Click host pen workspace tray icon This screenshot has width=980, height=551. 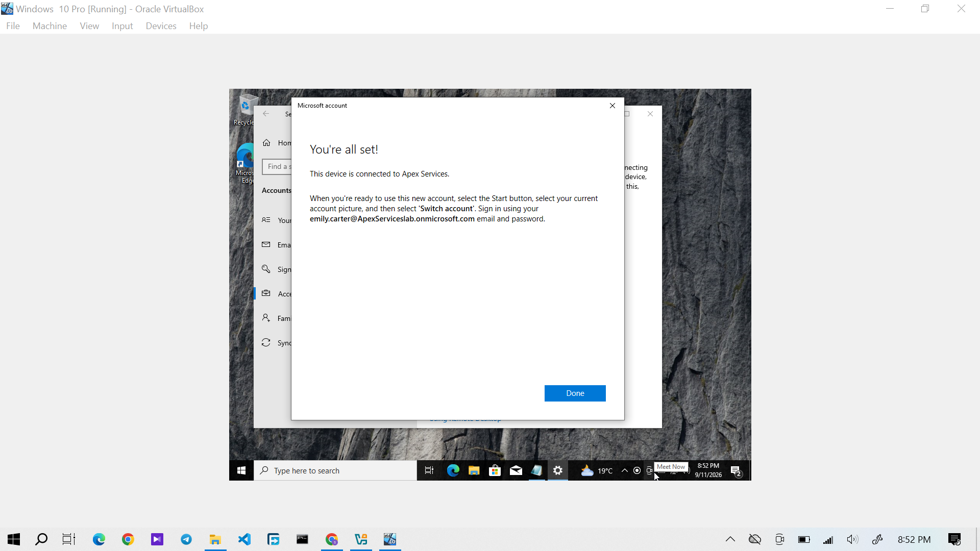877,539
